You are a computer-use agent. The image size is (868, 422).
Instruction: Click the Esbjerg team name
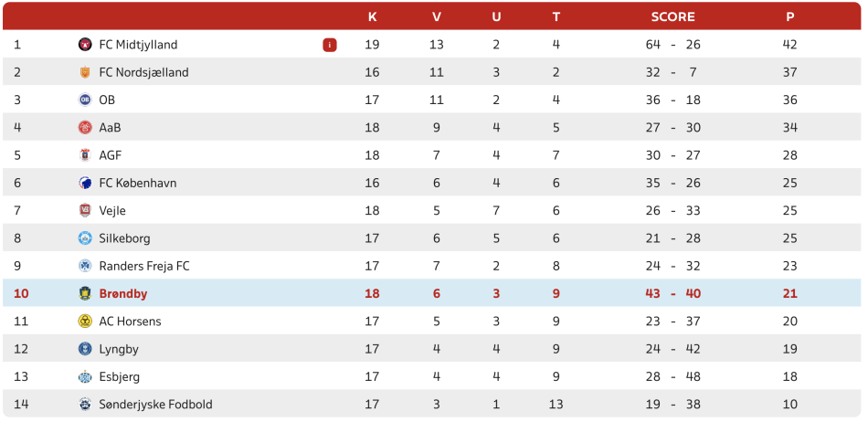coord(119,376)
